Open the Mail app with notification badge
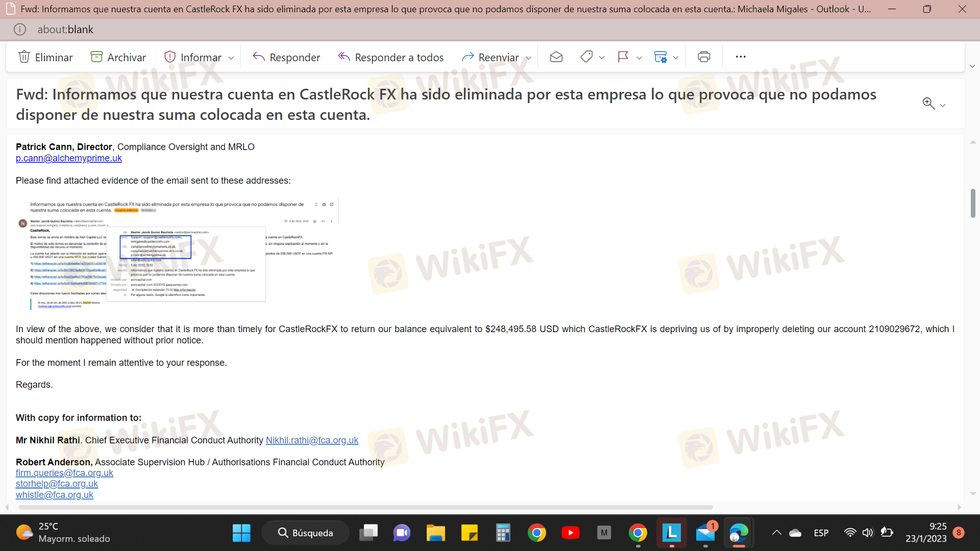980x551 pixels. pyautogui.click(x=706, y=533)
